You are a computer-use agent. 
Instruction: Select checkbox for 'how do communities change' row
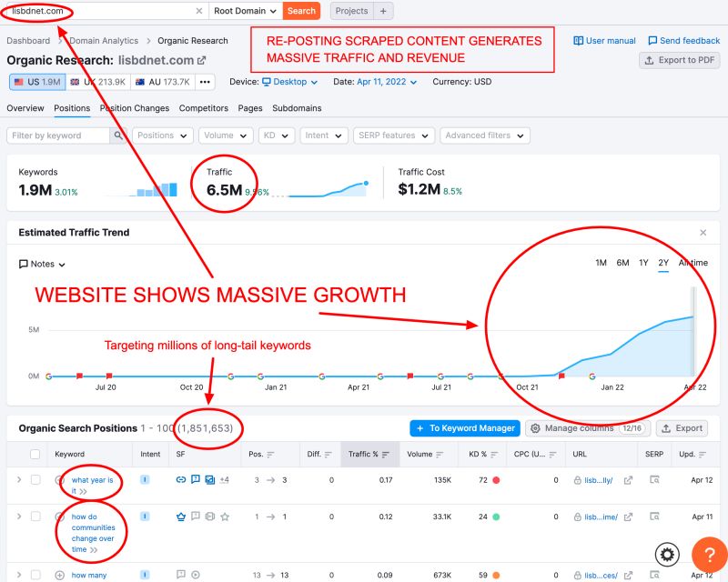(35, 517)
